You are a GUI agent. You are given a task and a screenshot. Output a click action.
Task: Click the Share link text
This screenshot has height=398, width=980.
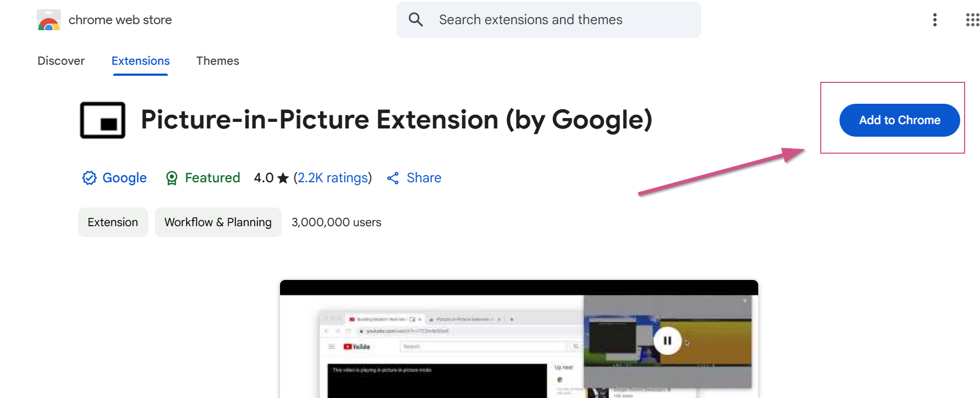point(424,178)
